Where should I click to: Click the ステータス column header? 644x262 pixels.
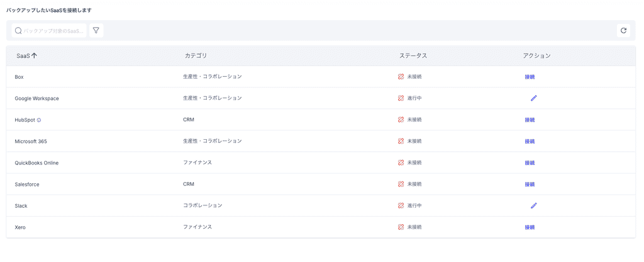pyautogui.click(x=413, y=56)
